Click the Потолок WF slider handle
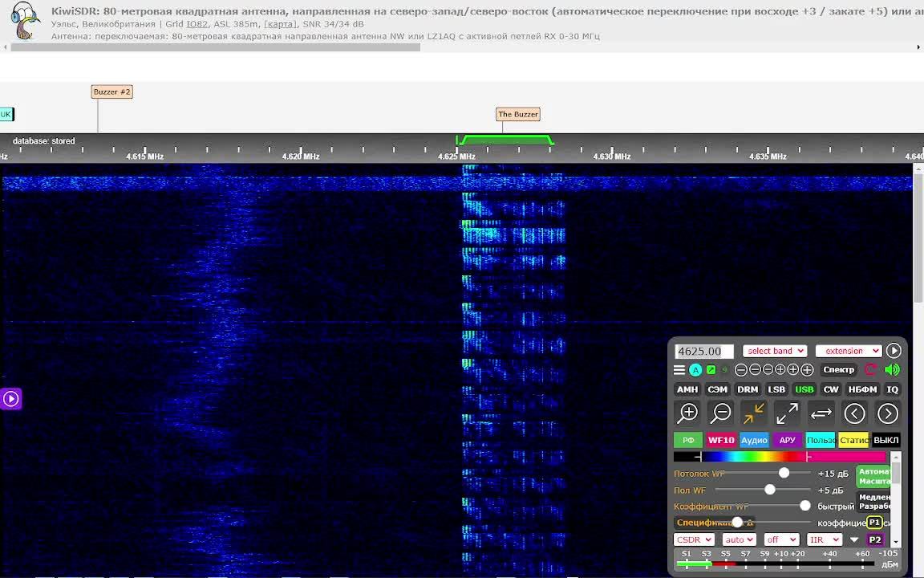Viewport: 924px width, 578px height. tap(784, 473)
